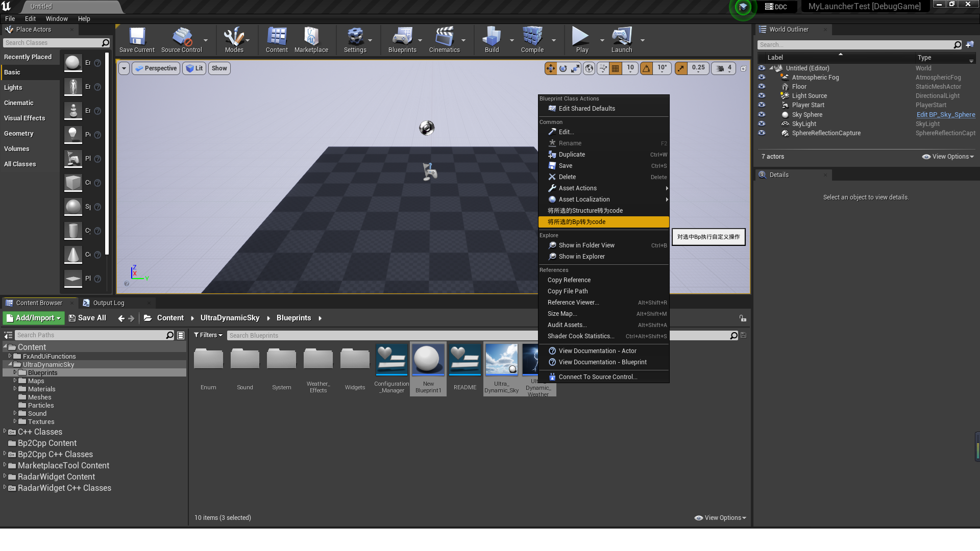Click the Save Current toolbar icon
The image size is (980, 551).
[137, 40]
